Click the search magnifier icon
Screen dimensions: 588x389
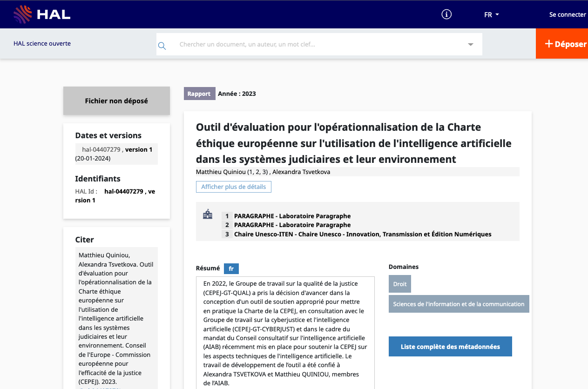pyautogui.click(x=162, y=46)
